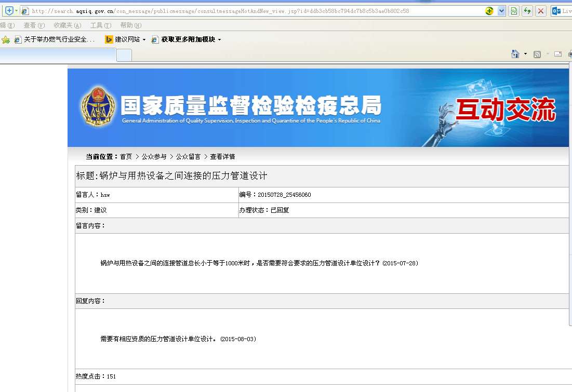Open the 收藏夹(A) menu
This screenshot has width=572, height=392.
pos(67,25)
